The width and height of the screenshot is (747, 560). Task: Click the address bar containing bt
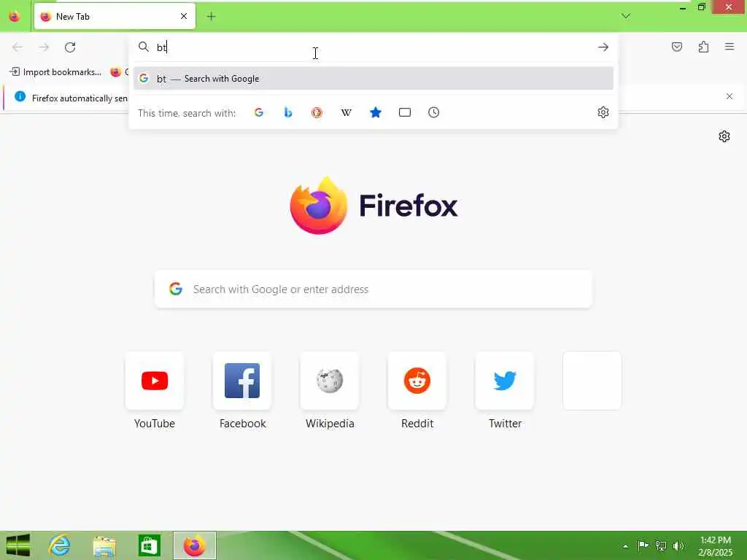(373, 47)
